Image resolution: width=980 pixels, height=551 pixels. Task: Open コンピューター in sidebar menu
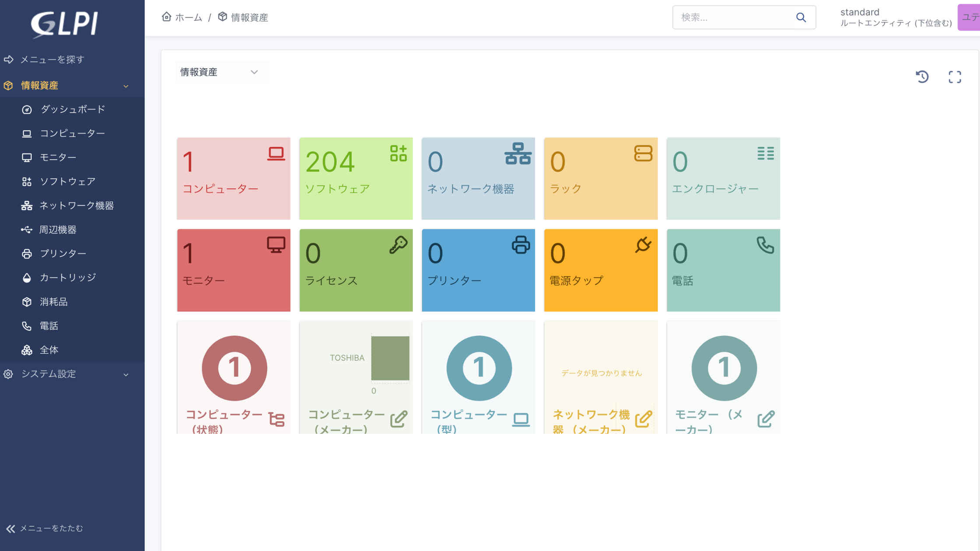click(x=73, y=133)
